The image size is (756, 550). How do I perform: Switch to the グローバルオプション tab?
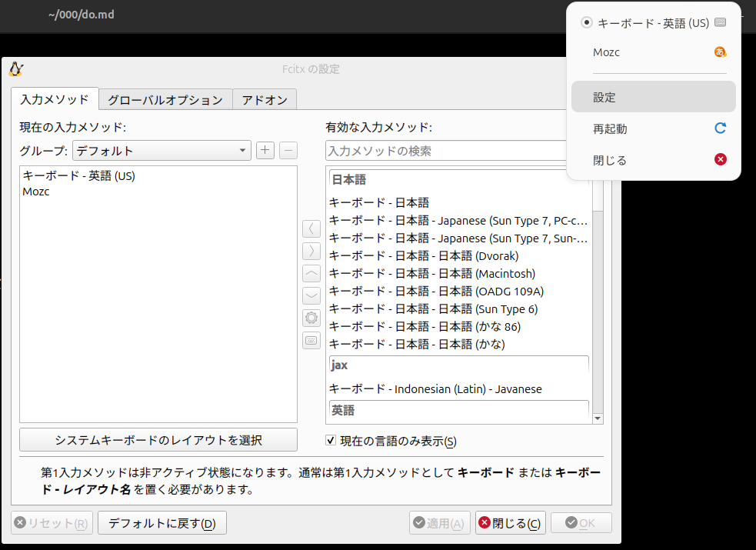click(165, 100)
